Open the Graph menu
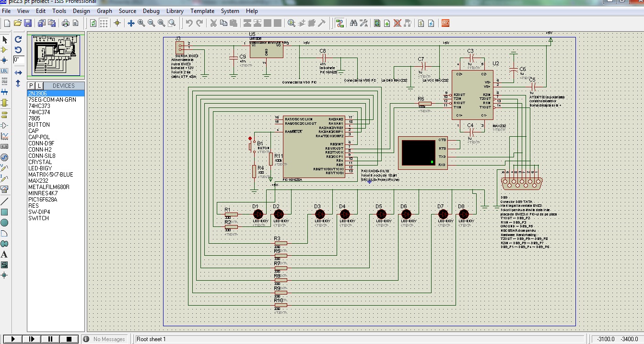Screen dimensions: 644x344 105,11
